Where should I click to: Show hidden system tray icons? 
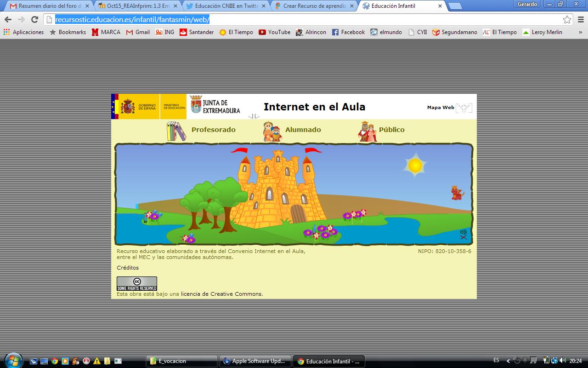pyautogui.click(x=508, y=361)
